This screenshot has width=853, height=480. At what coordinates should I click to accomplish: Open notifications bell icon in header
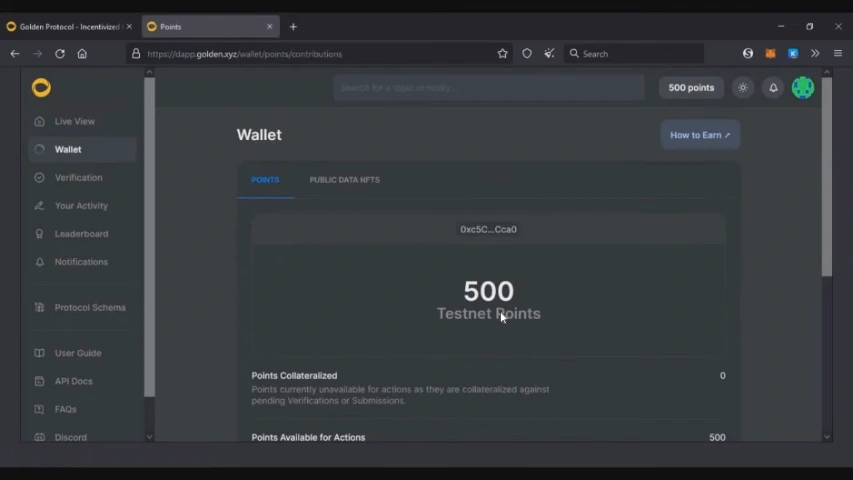[x=773, y=88]
